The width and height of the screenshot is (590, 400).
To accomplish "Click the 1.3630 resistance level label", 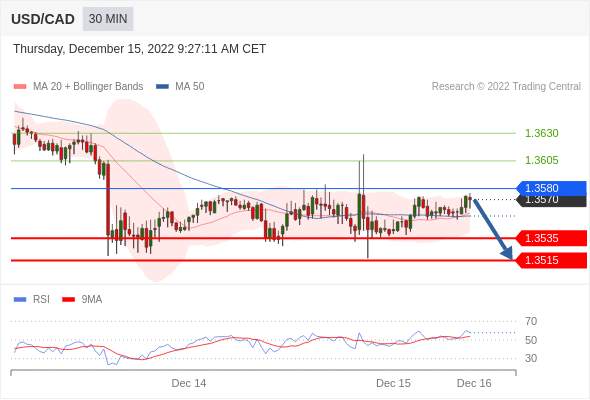I will pyautogui.click(x=541, y=133).
